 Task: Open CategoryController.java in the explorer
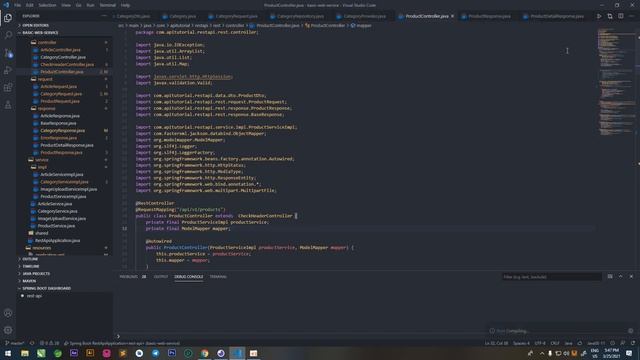[63, 57]
